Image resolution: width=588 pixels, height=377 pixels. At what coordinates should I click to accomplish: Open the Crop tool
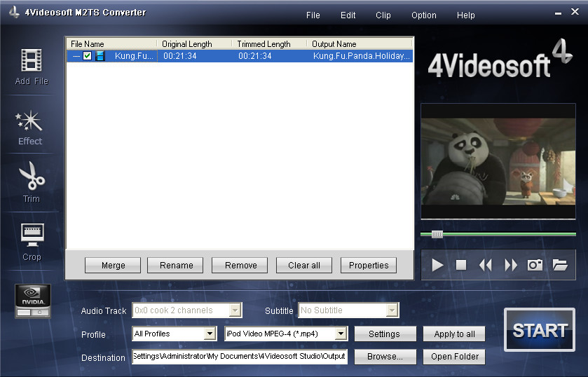point(32,236)
